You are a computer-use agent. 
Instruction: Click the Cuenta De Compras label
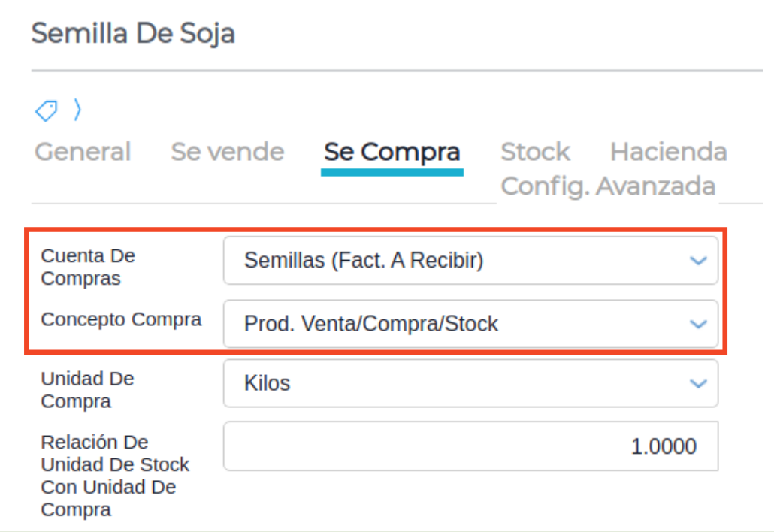88,267
